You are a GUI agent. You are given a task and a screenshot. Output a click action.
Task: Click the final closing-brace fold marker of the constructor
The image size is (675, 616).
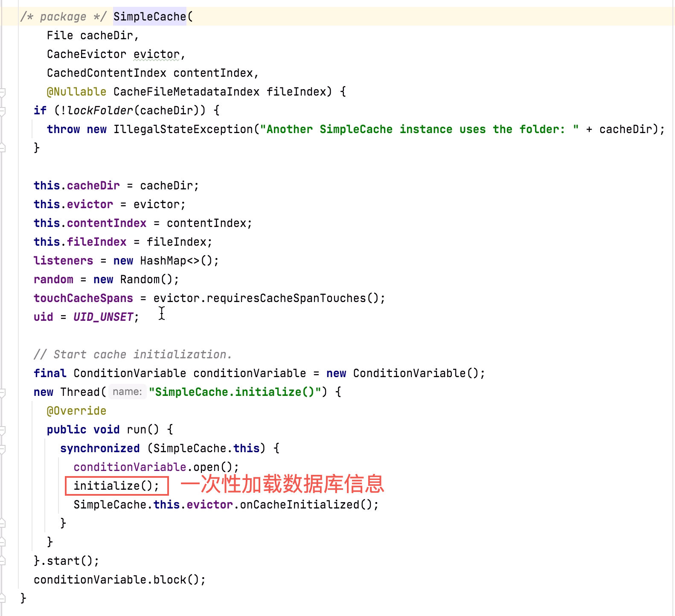[3, 598]
